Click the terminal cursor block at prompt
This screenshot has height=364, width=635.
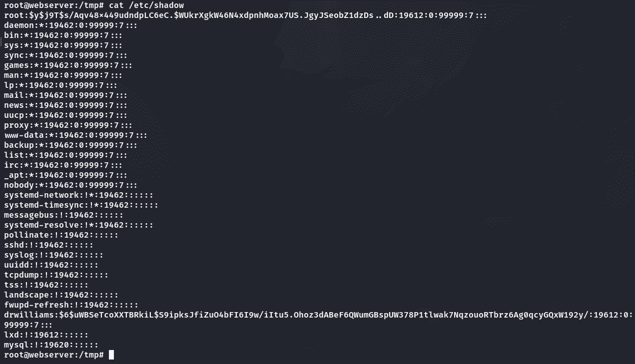tap(111, 355)
